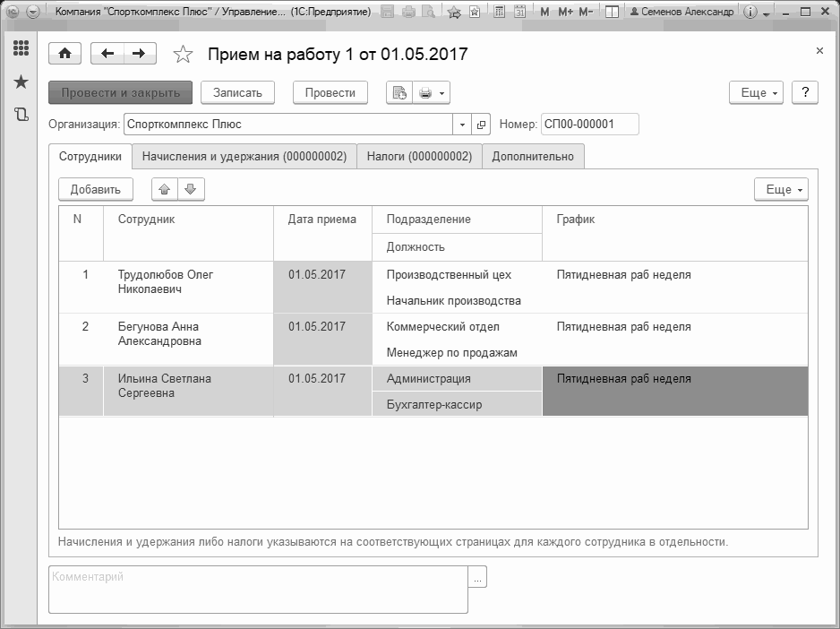Add to favorites via title bar star-arrow
The width and height of the screenshot is (840, 629).
[454, 12]
